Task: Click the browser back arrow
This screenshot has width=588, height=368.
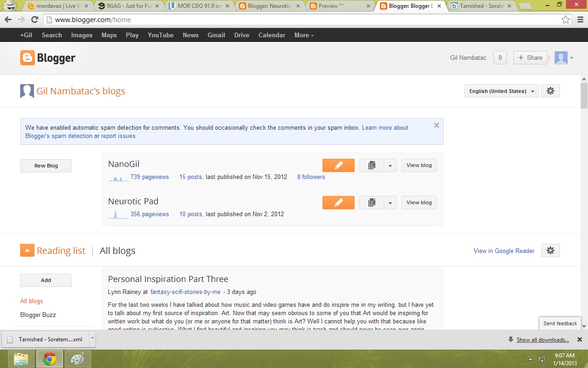Action: [x=8, y=20]
